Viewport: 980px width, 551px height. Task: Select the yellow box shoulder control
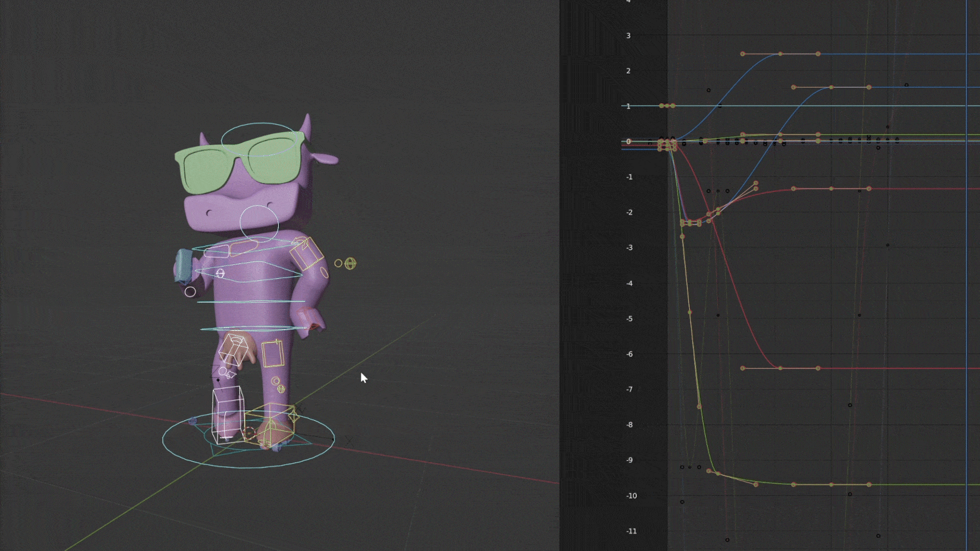point(306,254)
